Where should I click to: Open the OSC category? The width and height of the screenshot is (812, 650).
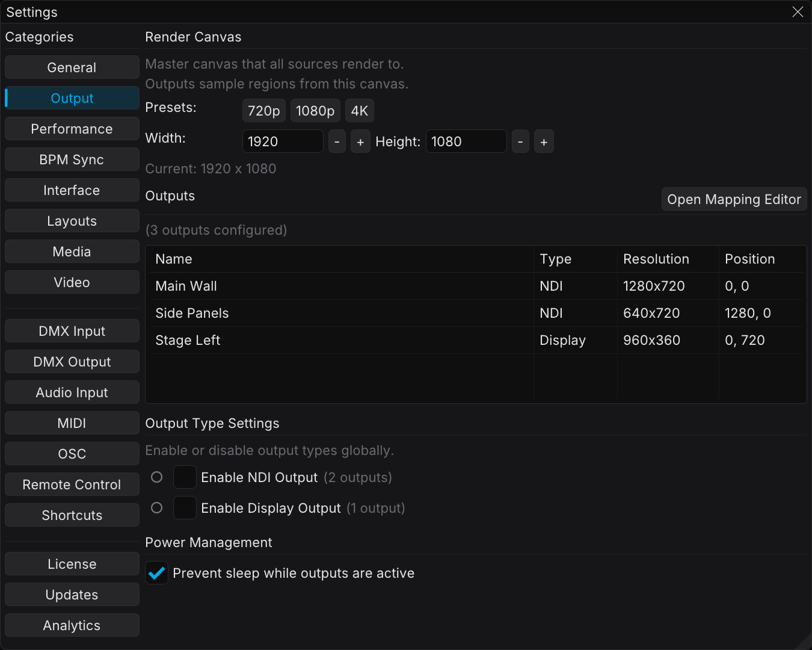[x=72, y=454]
